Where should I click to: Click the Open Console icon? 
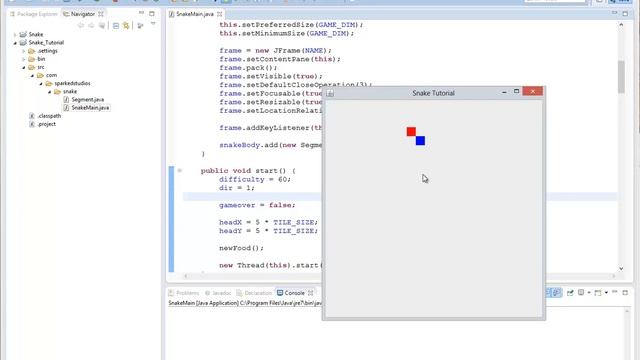[x=598, y=293]
